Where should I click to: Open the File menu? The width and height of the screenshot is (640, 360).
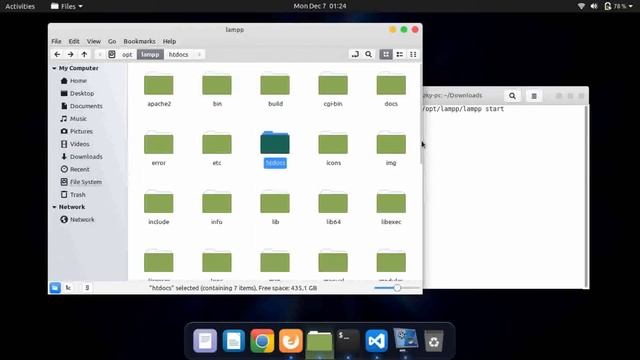coord(56,41)
